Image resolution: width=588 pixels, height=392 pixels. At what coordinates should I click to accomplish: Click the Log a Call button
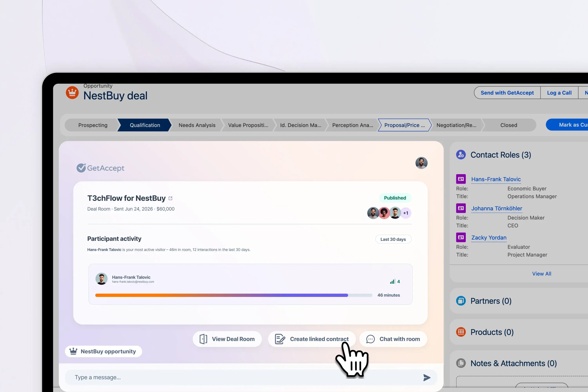[559, 93]
